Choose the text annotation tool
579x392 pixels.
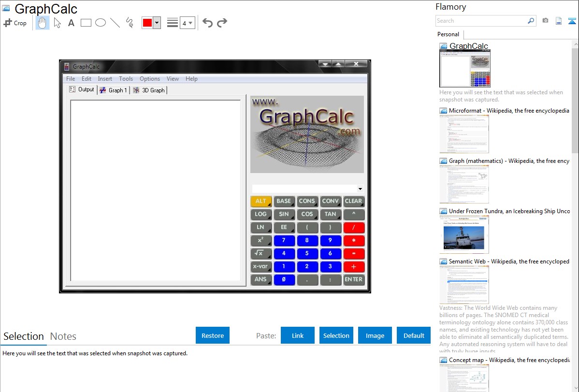[71, 23]
